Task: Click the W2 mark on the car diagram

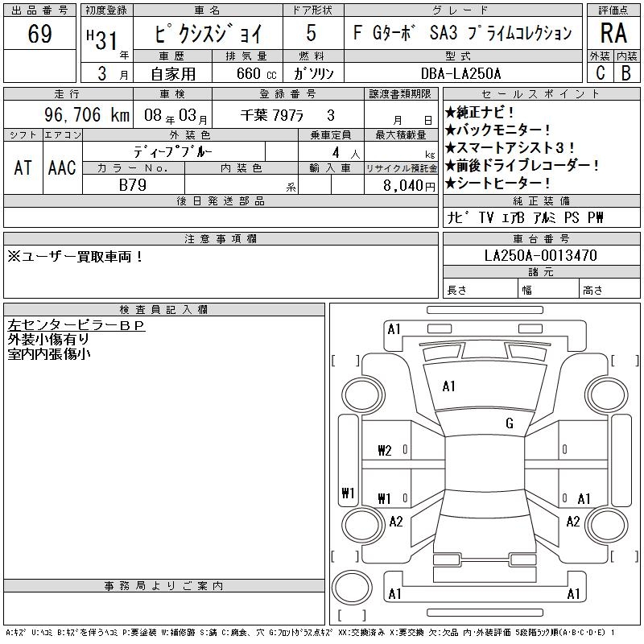Action: click(385, 451)
